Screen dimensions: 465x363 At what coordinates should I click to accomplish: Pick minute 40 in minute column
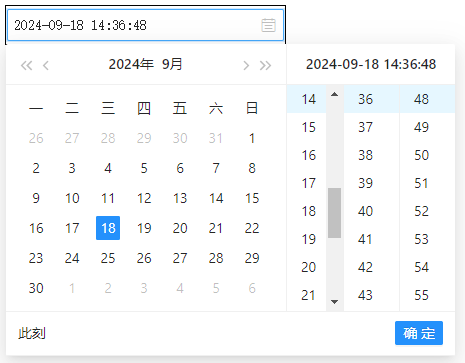(x=365, y=211)
